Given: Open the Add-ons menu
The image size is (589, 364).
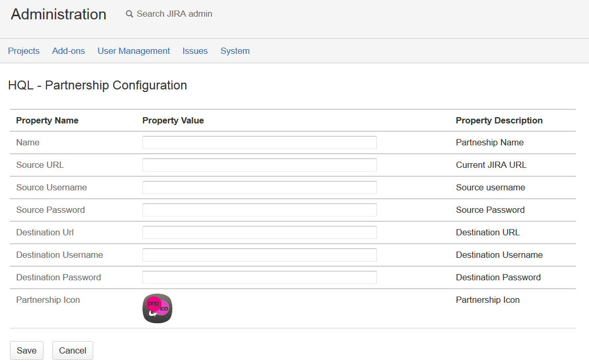Looking at the screenshot, I should coord(69,51).
